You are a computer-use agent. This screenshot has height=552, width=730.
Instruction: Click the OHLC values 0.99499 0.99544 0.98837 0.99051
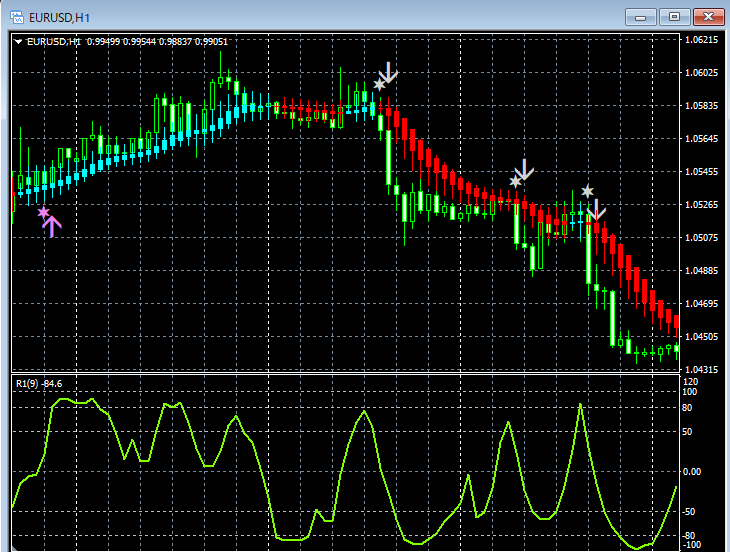click(157, 41)
